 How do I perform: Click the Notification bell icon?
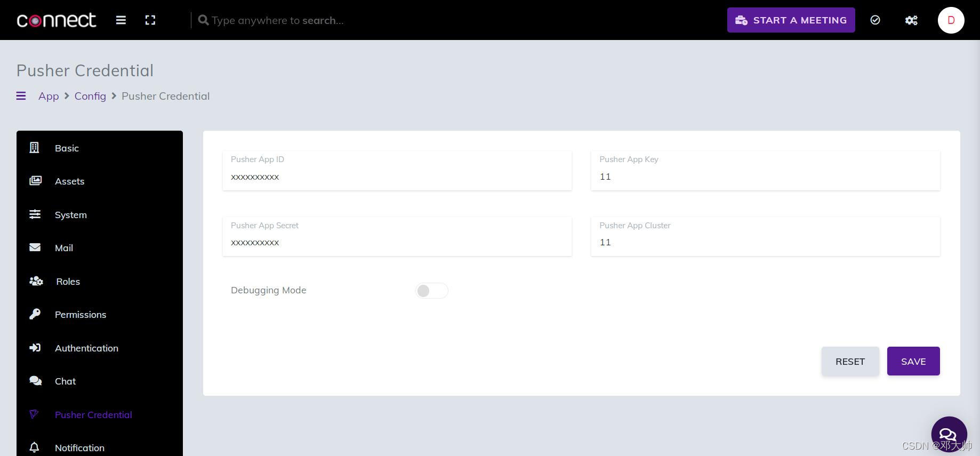pyautogui.click(x=34, y=447)
